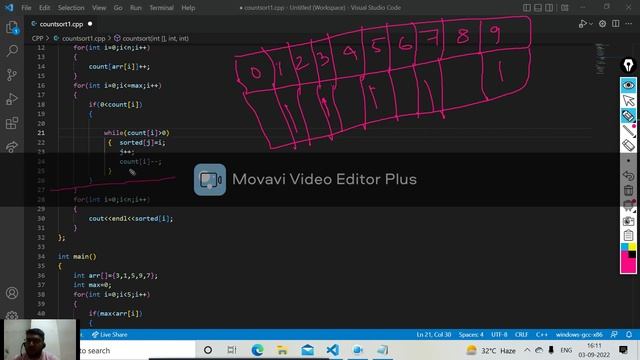Viewport: 640px width, 360px height.
Task: Click the pen size dot
Action: [628, 161]
